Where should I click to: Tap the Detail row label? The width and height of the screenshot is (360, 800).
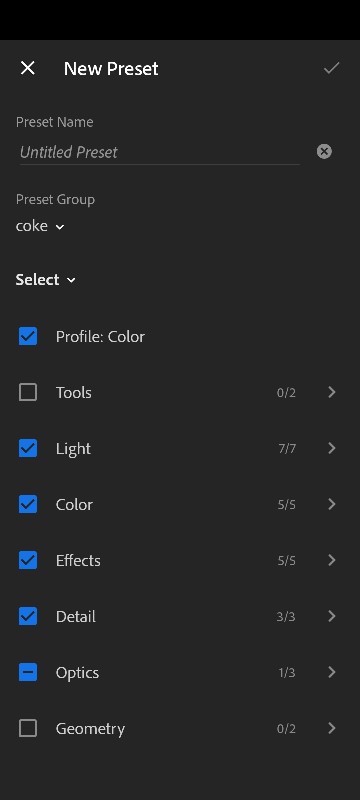coord(76,616)
